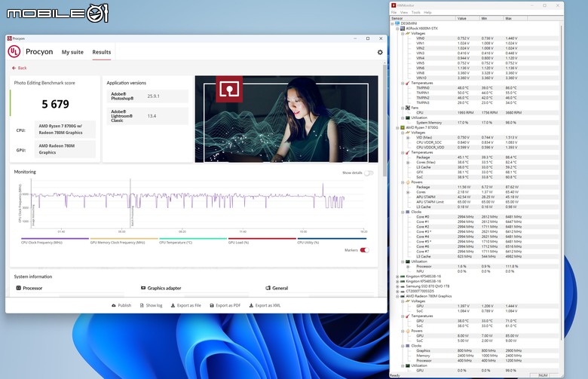Collapse Clocks group under AMD Ryzen 7
This screenshot has width=588, height=379.
[403, 212]
